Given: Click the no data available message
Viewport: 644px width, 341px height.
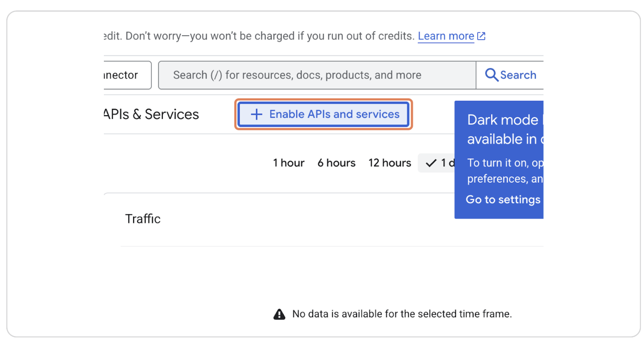Looking at the screenshot, I should click(x=402, y=314).
